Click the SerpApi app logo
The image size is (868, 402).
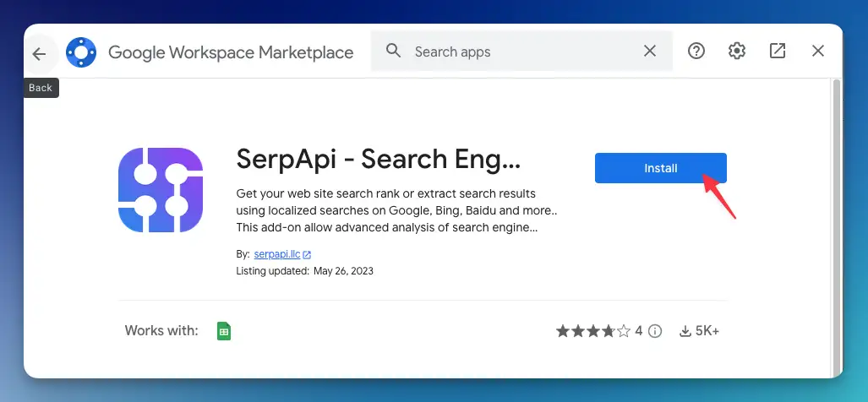(161, 190)
